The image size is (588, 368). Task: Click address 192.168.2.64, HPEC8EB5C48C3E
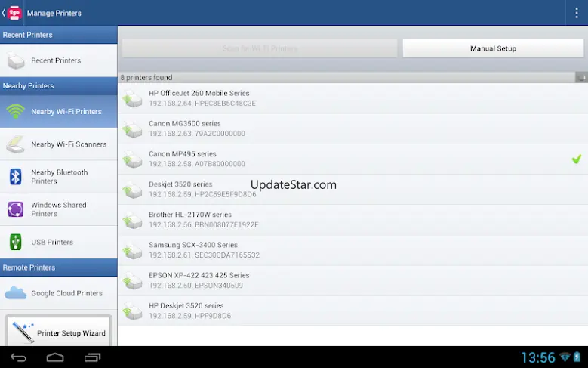tap(202, 104)
